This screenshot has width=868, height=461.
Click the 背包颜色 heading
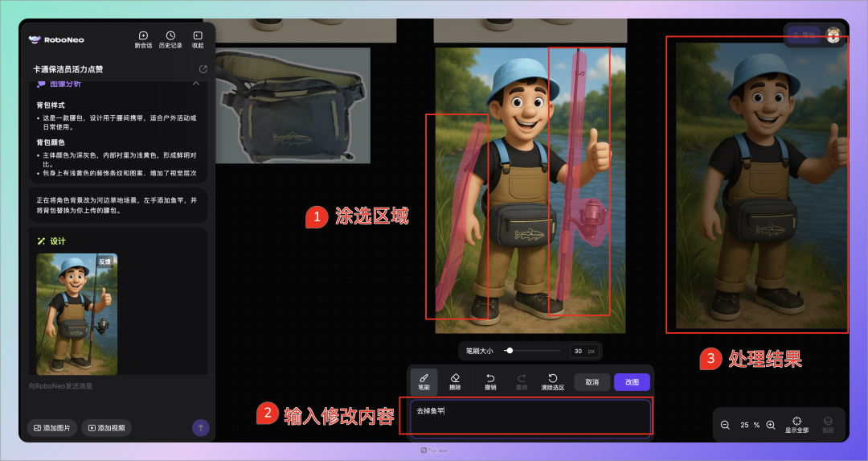click(51, 142)
